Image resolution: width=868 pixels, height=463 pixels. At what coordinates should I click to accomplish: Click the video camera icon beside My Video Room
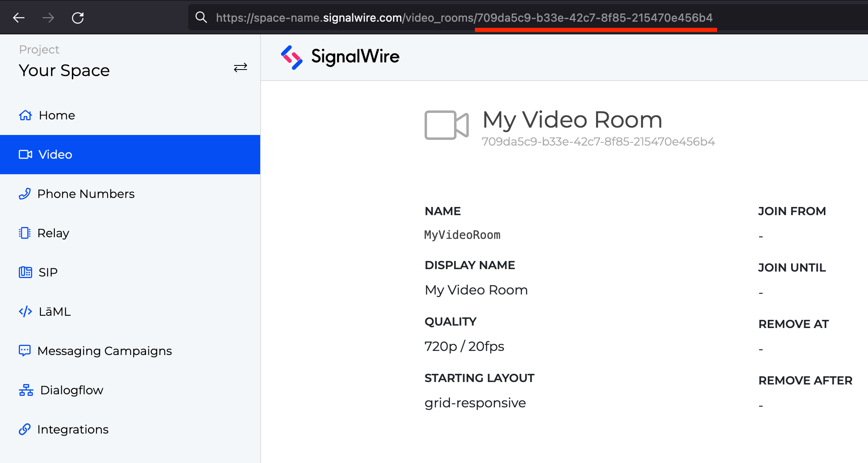[x=446, y=126]
